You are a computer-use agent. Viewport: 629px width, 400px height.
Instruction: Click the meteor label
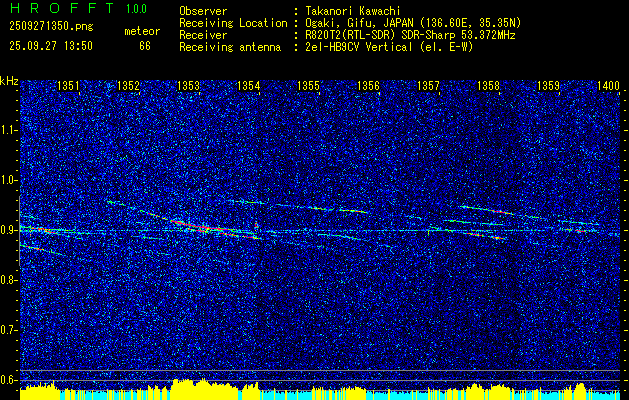(x=142, y=31)
